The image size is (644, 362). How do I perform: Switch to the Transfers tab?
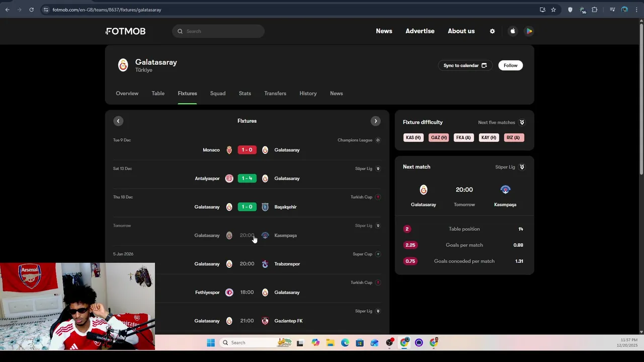275,94
